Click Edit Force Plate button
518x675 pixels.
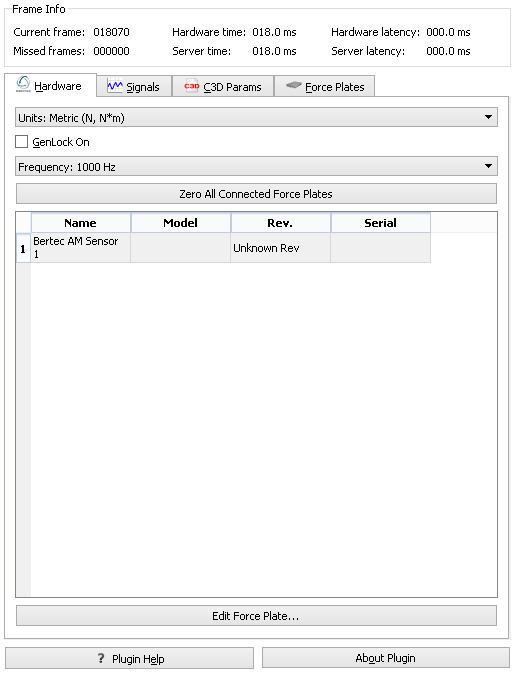point(256,616)
